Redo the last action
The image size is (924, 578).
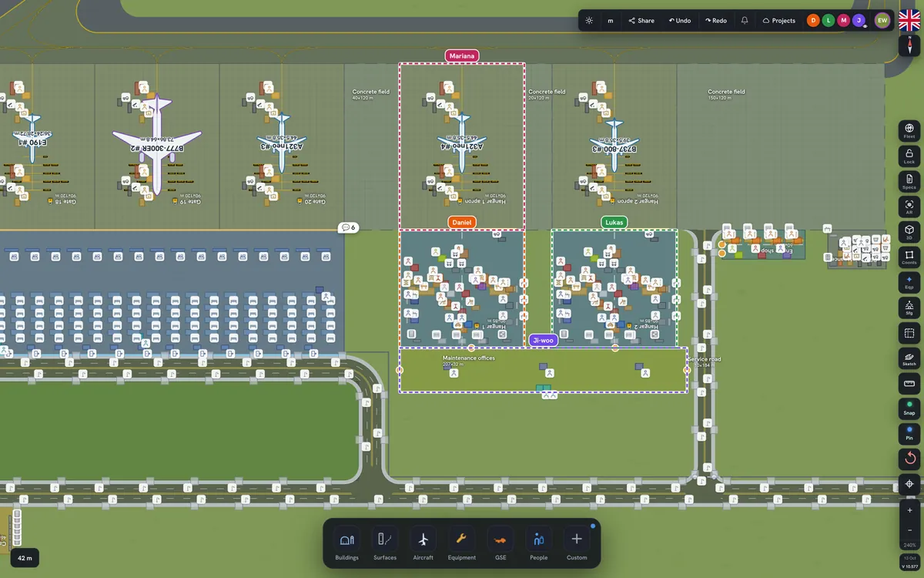[716, 21]
